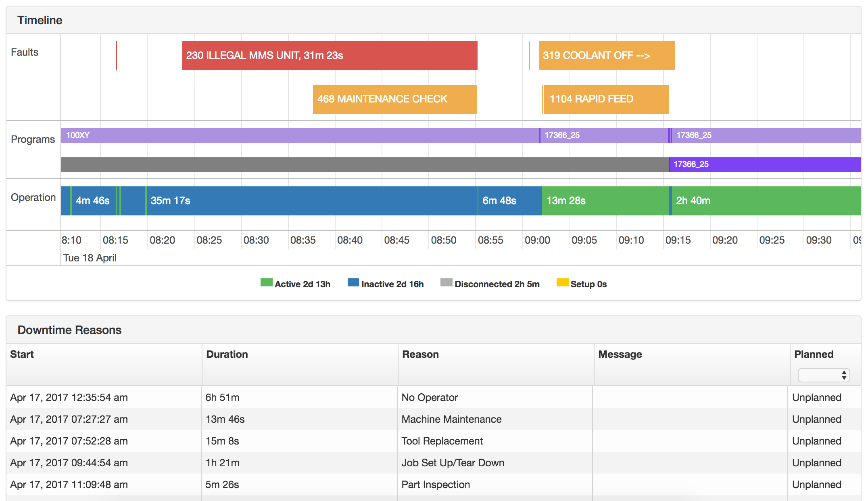Image resolution: width=868 pixels, height=501 pixels.
Task: Click the Tool Replacement downtime row
Action: click(442, 441)
